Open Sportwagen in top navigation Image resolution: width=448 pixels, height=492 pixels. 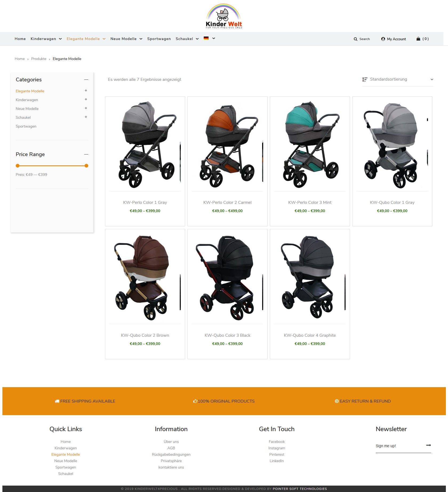click(x=159, y=39)
